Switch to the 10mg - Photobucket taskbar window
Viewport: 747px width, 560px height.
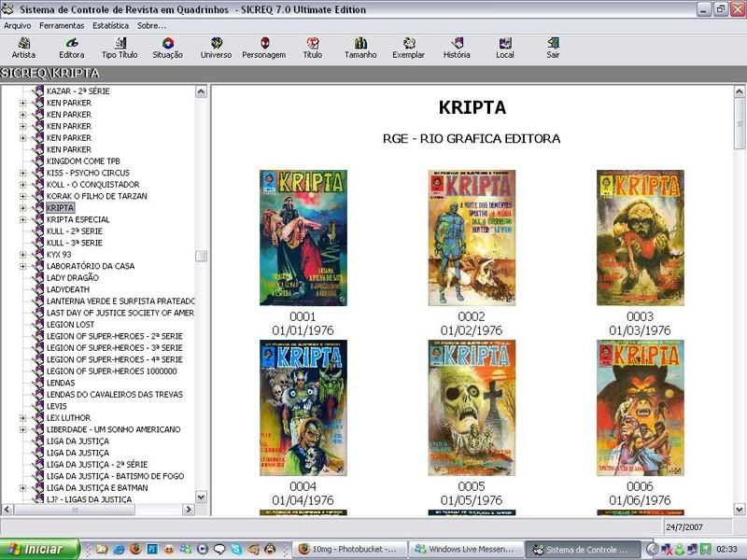coord(349,549)
